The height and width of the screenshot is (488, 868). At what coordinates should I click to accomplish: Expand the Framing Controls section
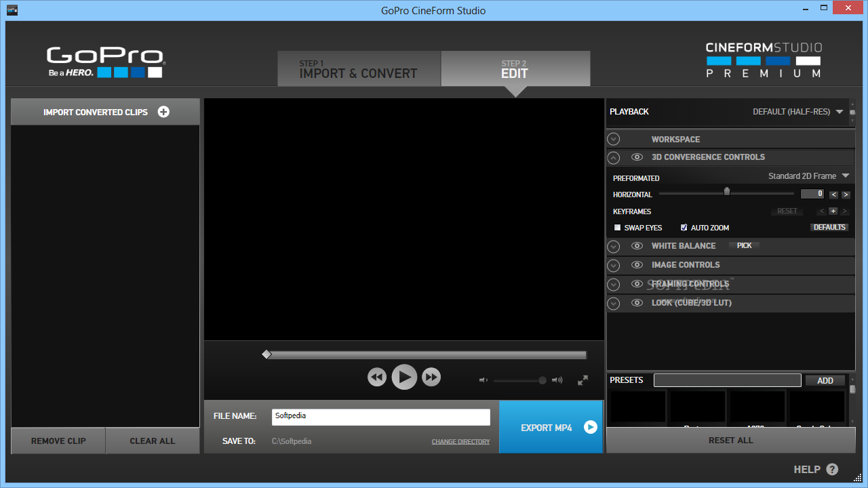click(x=614, y=285)
